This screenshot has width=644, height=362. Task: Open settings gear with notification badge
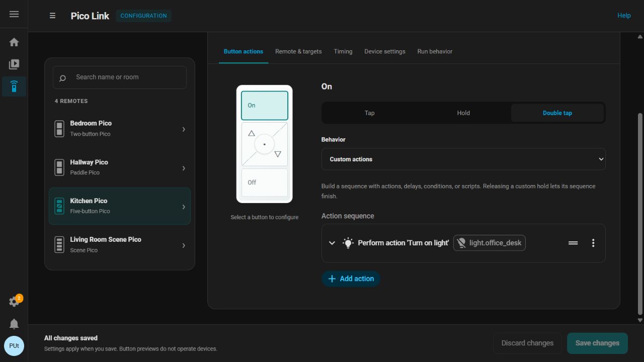pos(14,302)
